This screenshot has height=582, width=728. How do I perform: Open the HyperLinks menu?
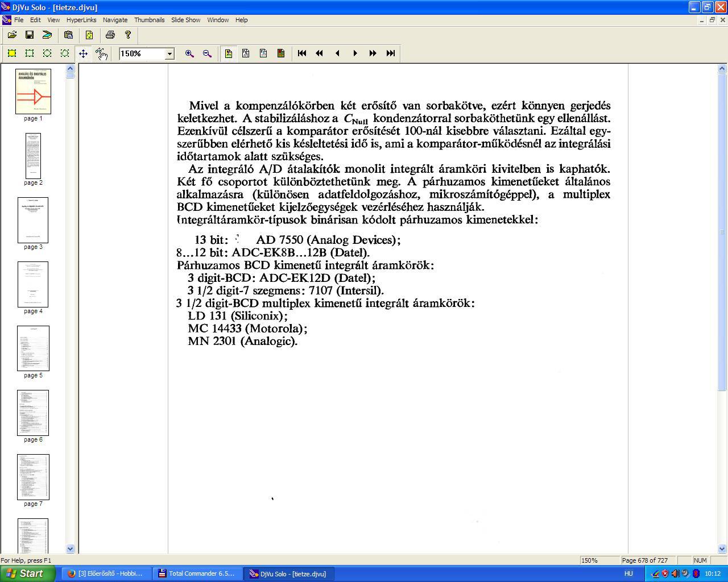(x=81, y=20)
